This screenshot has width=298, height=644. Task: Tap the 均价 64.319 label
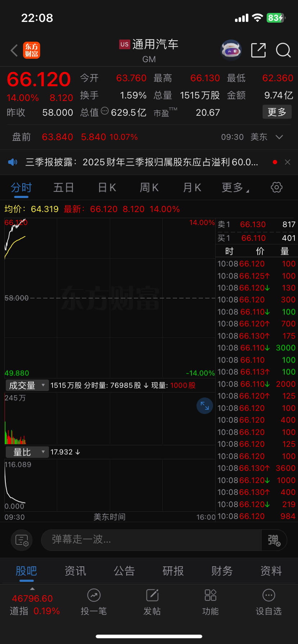point(31,209)
